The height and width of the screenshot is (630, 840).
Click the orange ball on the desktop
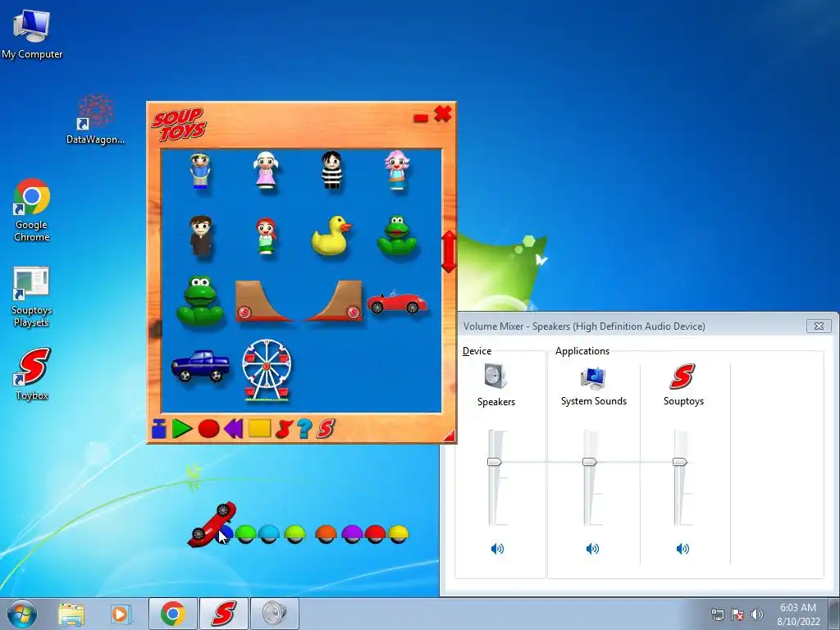(x=326, y=534)
